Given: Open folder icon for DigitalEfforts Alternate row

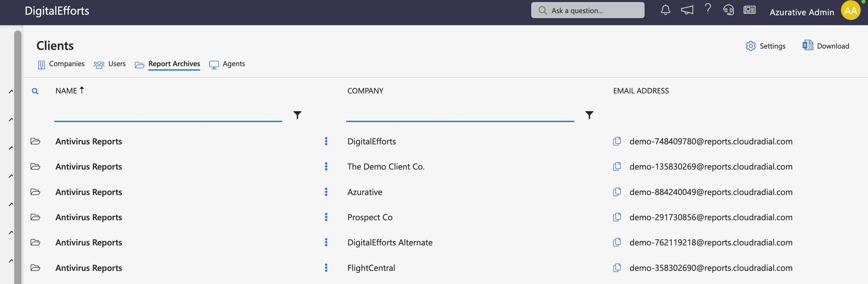Looking at the screenshot, I should (35, 243).
